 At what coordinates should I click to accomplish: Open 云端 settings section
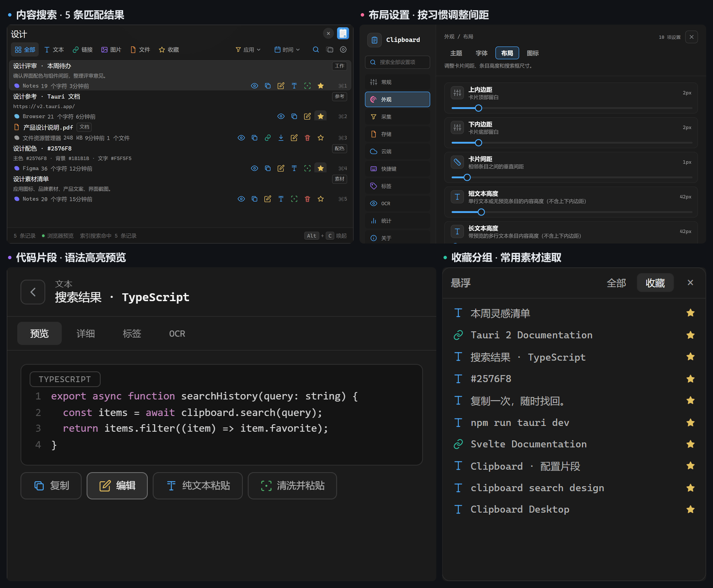pos(397,151)
